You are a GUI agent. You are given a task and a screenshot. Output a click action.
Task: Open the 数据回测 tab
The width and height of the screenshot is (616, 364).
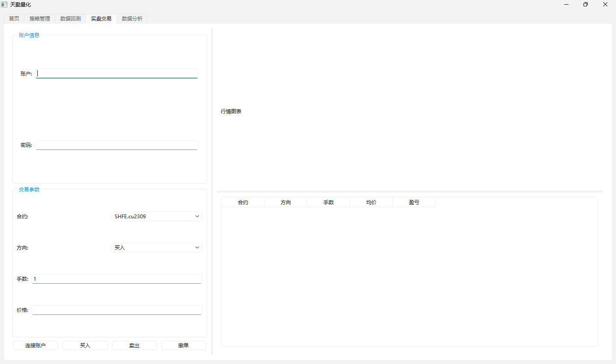(71, 19)
